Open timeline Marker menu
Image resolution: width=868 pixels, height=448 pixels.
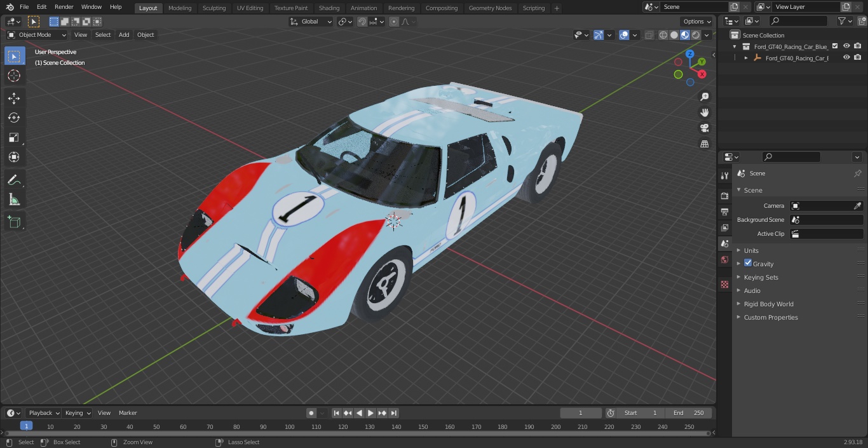pyautogui.click(x=128, y=413)
